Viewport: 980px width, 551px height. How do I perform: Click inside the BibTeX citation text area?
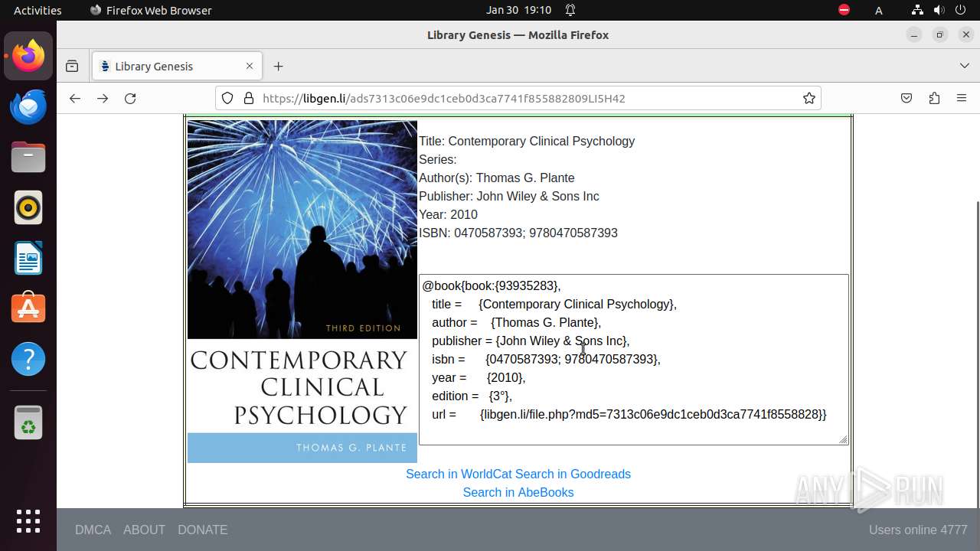click(633, 359)
